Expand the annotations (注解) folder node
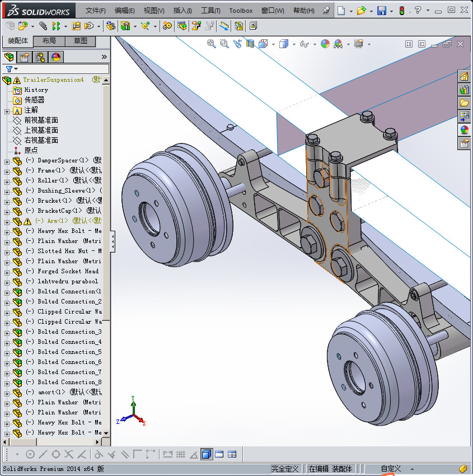 tap(7, 111)
